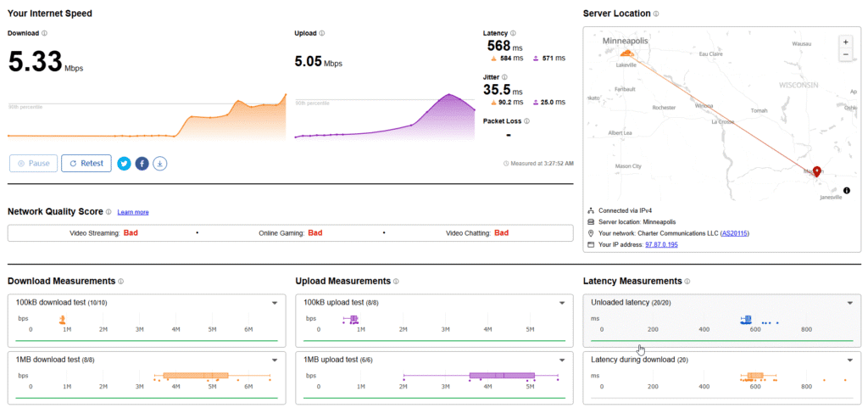868x408 pixels.
Task: Click the info icon beside Latency
Action: click(x=513, y=33)
